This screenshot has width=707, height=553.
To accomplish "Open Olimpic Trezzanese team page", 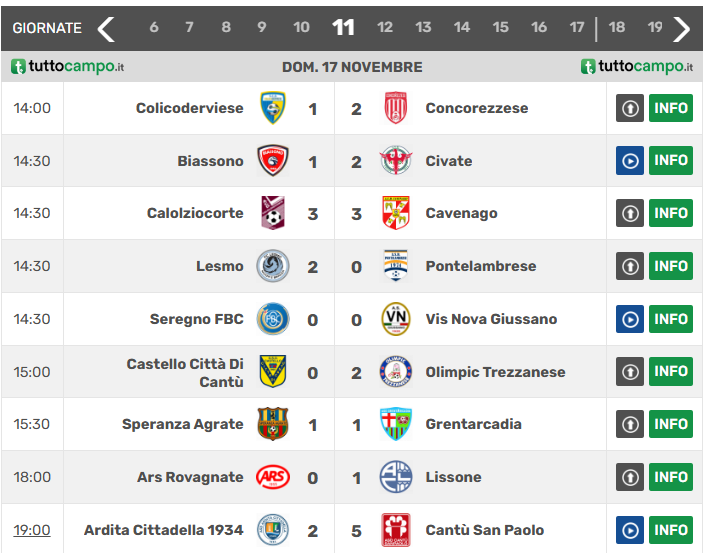I will pos(495,372).
